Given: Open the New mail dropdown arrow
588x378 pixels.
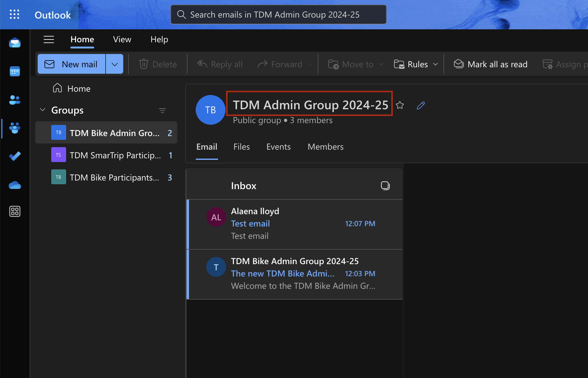Looking at the screenshot, I should (x=115, y=64).
